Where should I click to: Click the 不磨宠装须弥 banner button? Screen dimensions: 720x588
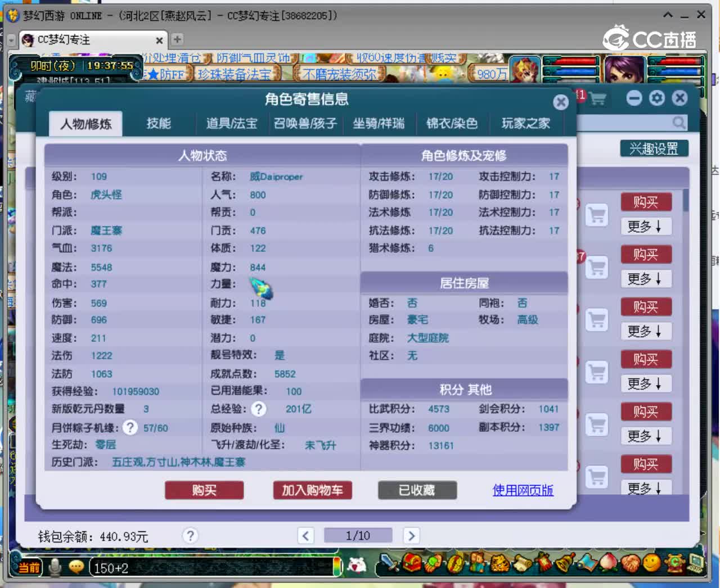[x=340, y=74]
